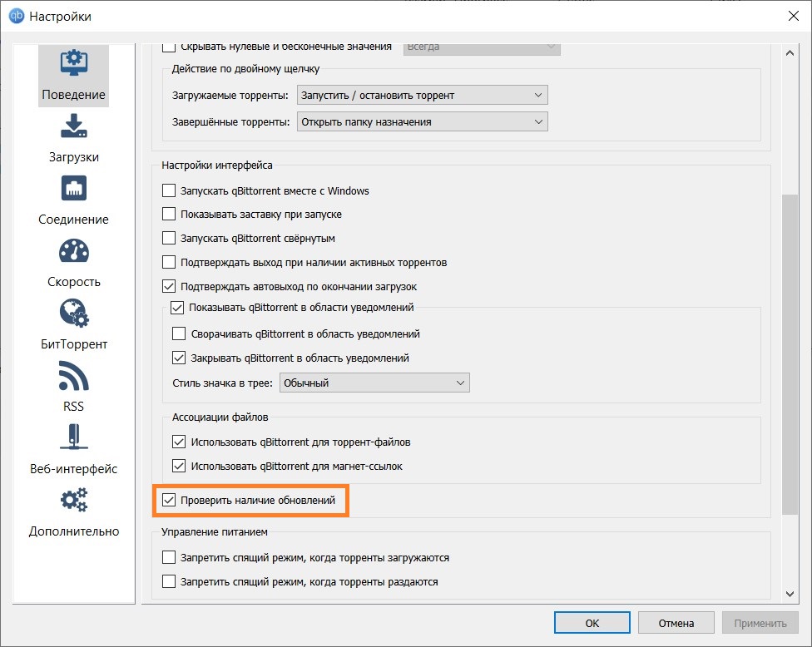This screenshot has width=812, height=647.
Task: Open Завершённые торренты action dropdown
Action: pyautogui.click(x=422, y=122)
